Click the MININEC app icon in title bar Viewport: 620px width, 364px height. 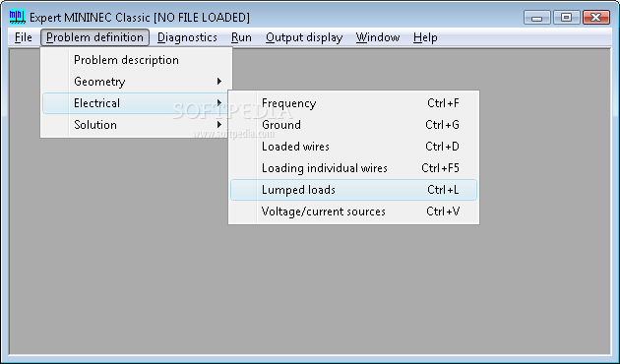point(17,17)
